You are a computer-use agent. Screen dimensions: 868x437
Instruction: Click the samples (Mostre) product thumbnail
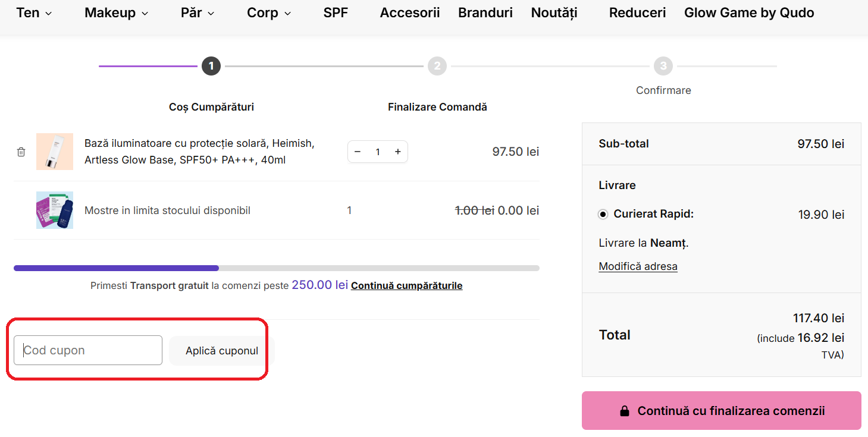(55, 210)
